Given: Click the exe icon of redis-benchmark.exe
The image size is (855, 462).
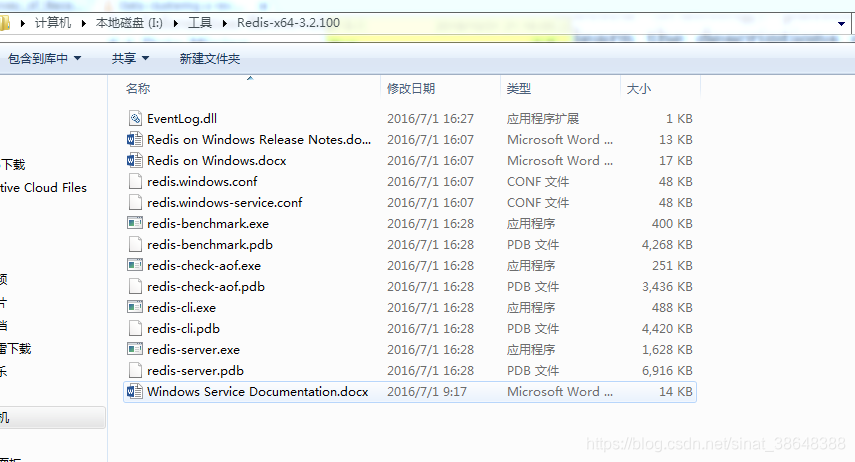Looking at the screenshot, I should (135, 223).
